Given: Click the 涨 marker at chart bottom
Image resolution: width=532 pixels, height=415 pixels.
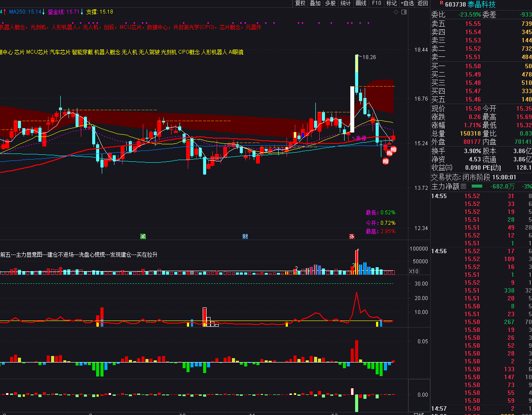Looking at the screenshot, I should 352,237.
